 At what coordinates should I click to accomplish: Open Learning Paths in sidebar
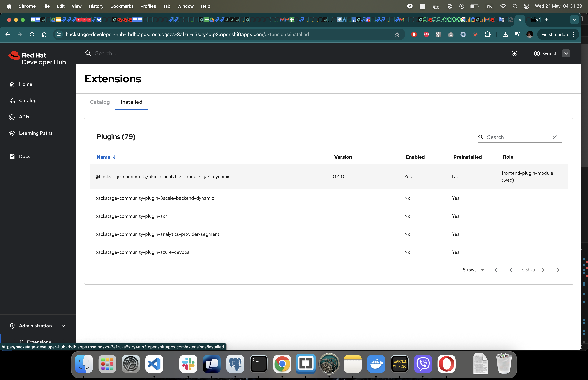click(x=36, y=133)
